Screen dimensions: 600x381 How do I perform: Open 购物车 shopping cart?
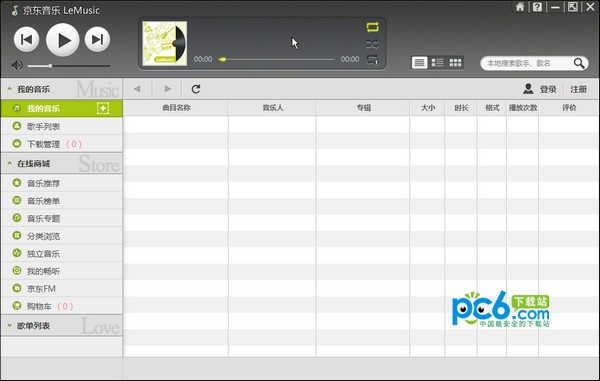pos(62,306)
